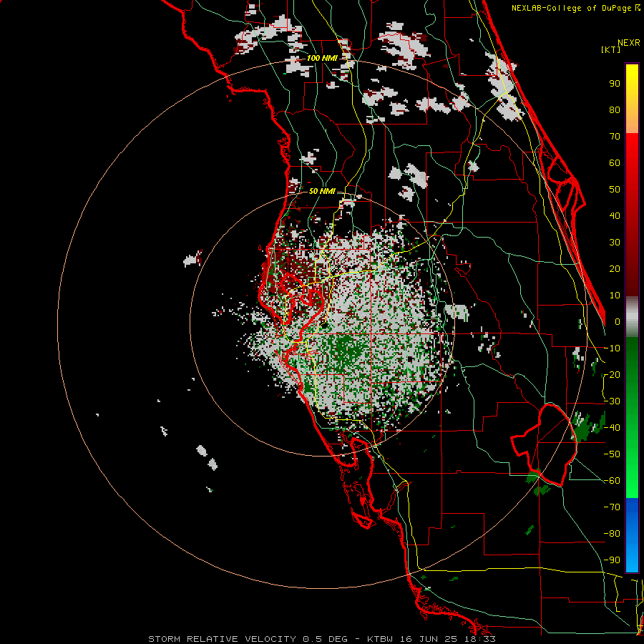Click the 80 value on the velocity scale
Viewport: 644px width, 644px height.
615,109
